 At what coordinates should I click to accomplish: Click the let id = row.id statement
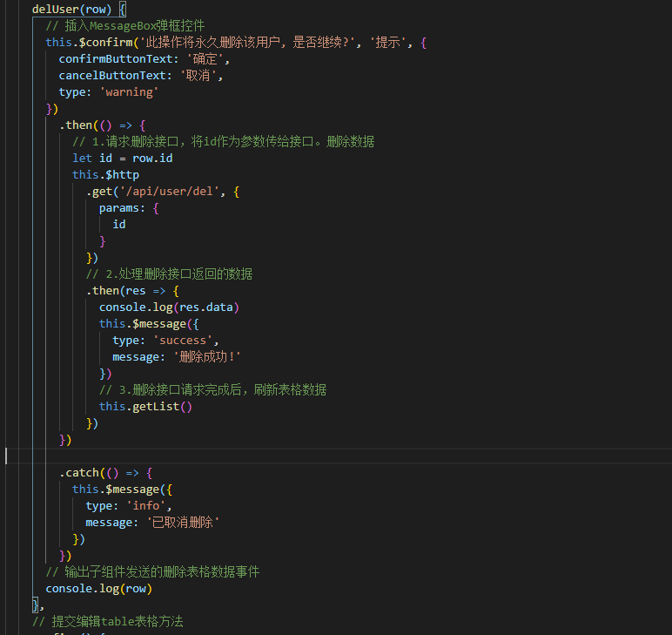click(x=123, y=159)
